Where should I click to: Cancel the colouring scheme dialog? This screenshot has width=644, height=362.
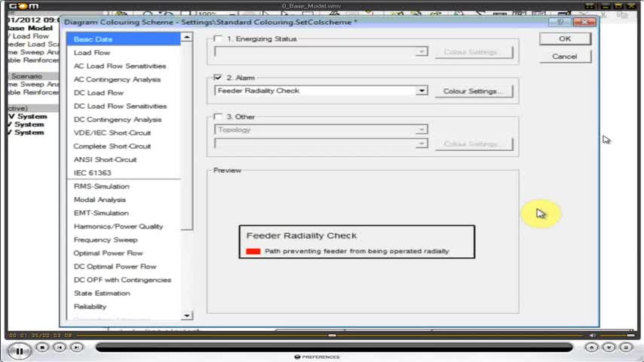[x=565, y=57]
